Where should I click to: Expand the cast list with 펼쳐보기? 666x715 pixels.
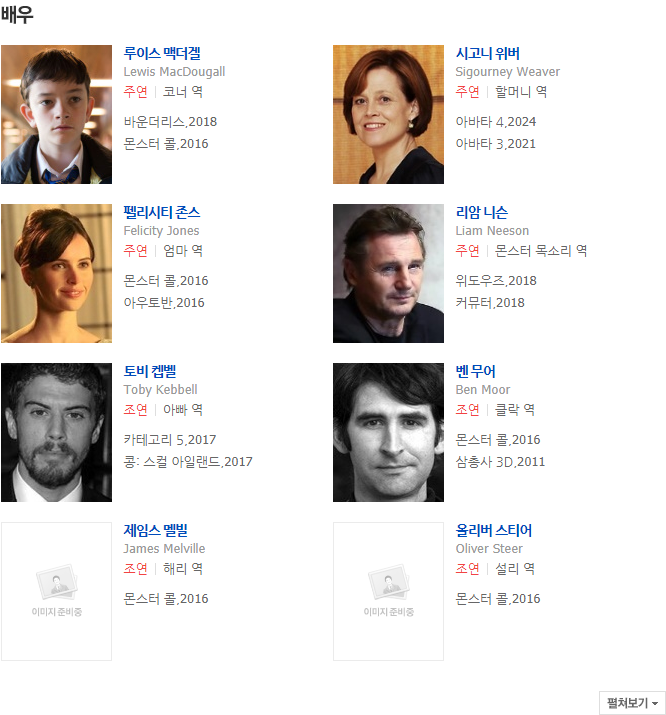632,703
